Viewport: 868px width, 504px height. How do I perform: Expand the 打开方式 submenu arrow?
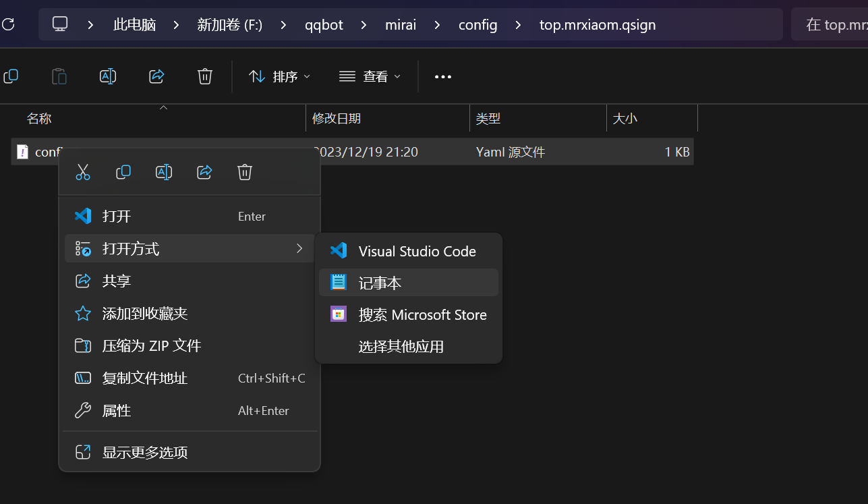click(299, 248)
